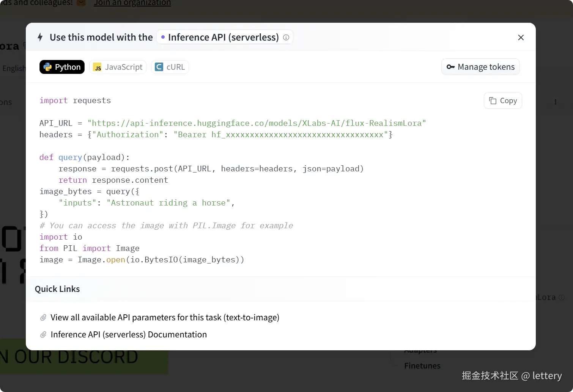Click the API_URL string in code
573x392 pixels.
pyautogui.click(x=257, y=123)
